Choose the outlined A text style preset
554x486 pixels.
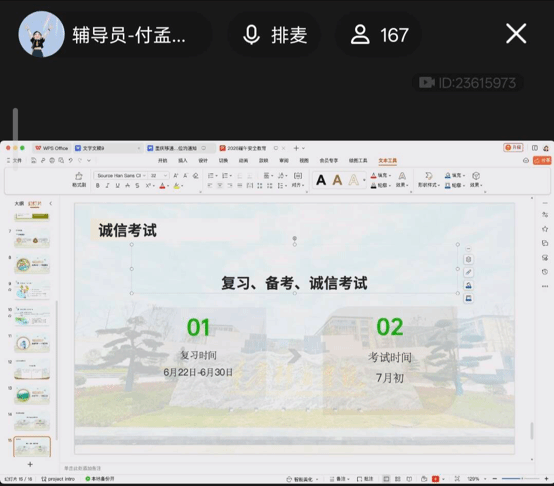(354, 180)
